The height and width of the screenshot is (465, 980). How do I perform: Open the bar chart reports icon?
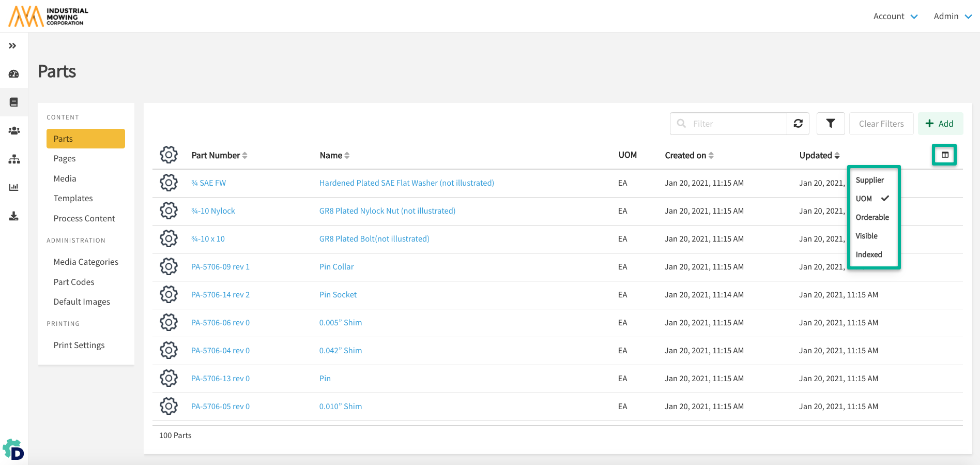14,187
